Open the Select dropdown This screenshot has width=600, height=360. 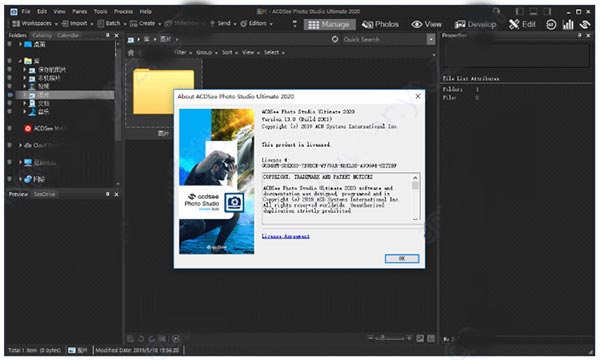pyautogui.click(x=274, y=52)
